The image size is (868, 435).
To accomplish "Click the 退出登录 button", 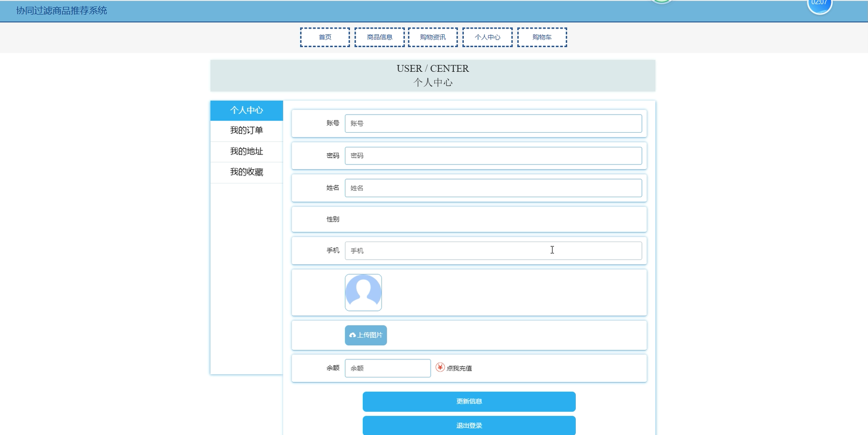I will [x=469, y=425].
